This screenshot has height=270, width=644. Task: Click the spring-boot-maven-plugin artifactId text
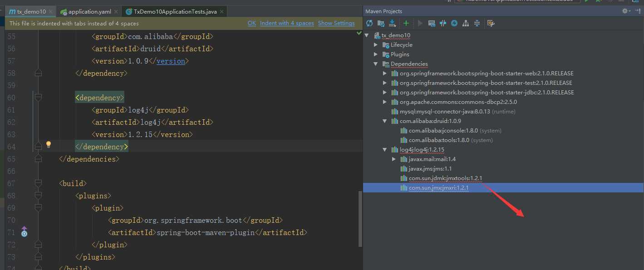[206, 232]
